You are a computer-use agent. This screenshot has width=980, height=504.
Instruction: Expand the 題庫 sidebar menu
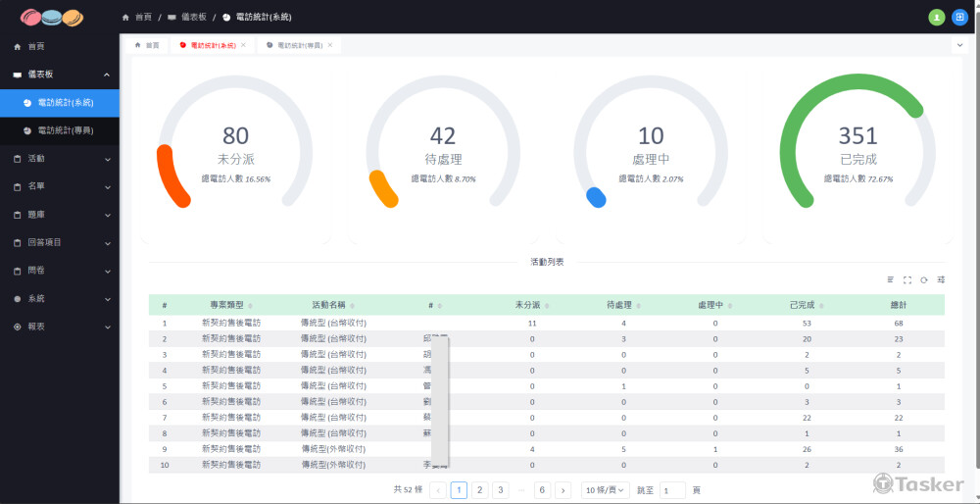pos(59,214)
